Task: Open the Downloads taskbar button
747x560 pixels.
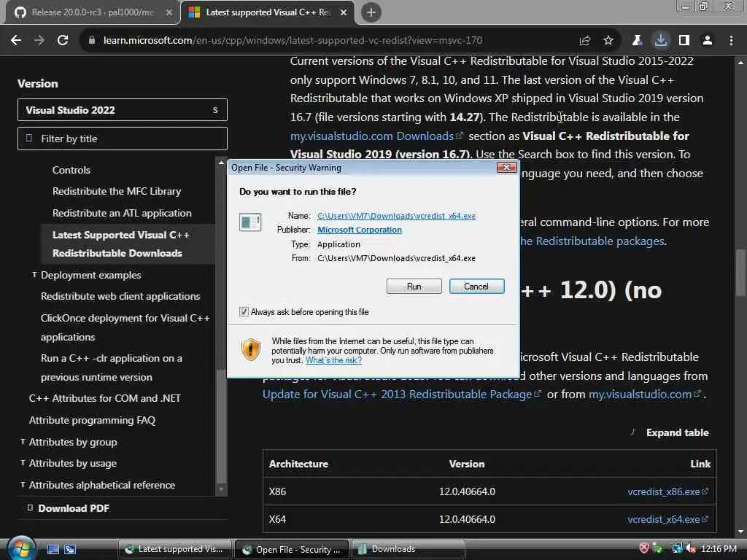Action: pyautogui.click(x=409, y=549)
